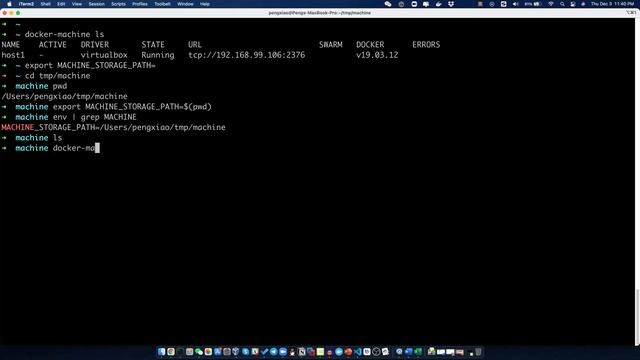
Task: Open the Wi-Fi menu bar icon
Action: click(551, 4)
